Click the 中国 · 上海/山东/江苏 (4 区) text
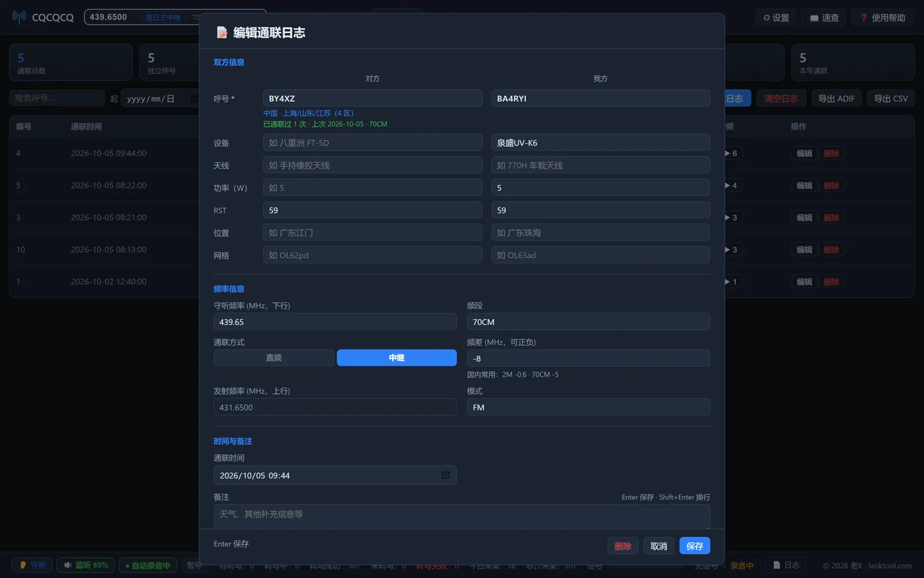This screenshot has height=578, width=924. click(x=308, y=113)
